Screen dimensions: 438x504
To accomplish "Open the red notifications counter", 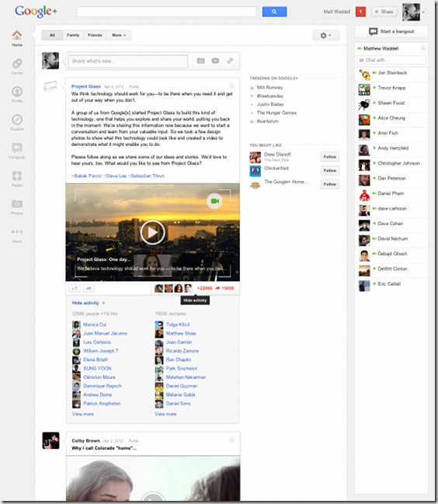I will point(360,12).
